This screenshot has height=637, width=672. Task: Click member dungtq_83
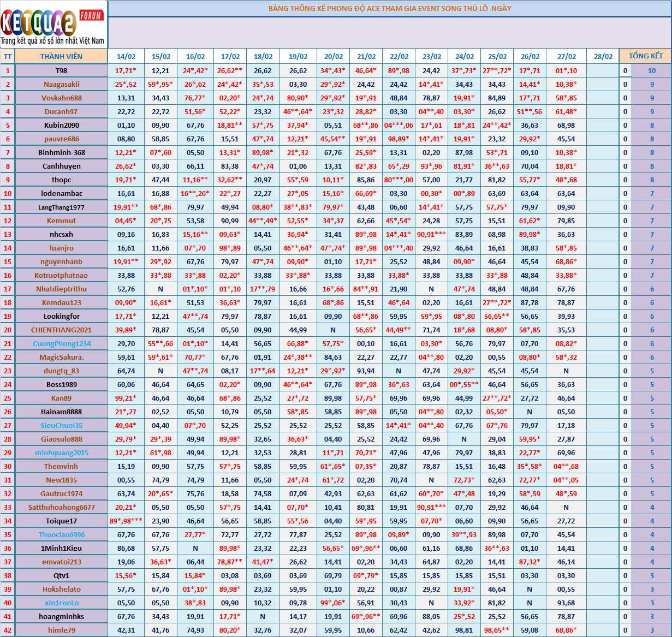click(61, 371)
